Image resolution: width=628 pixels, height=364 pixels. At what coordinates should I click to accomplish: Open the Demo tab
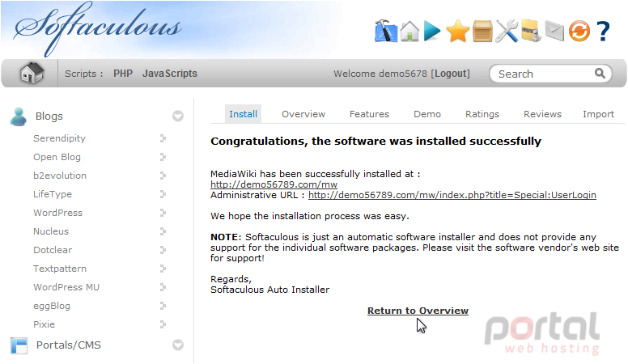(427, 114)
